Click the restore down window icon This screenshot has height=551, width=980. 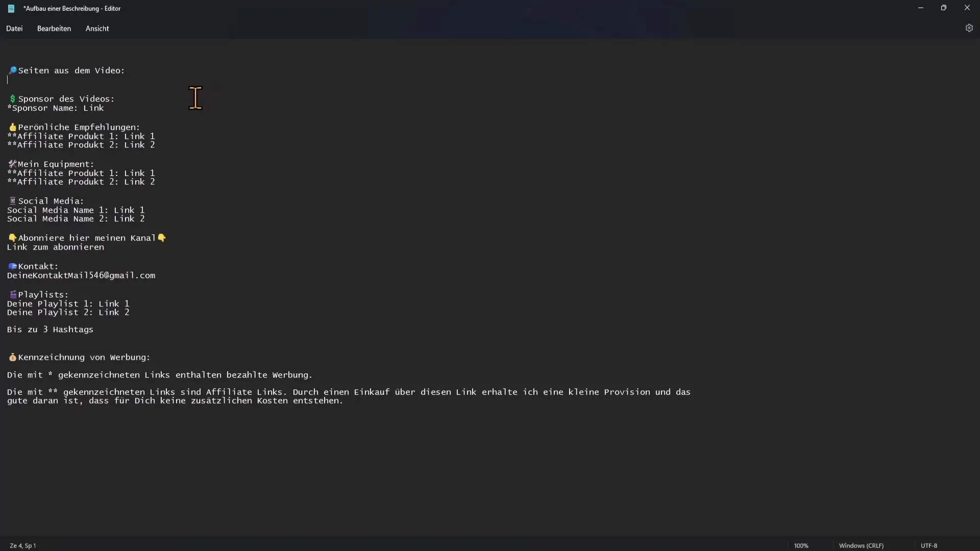pyautogui.click(x=943, y=8)
